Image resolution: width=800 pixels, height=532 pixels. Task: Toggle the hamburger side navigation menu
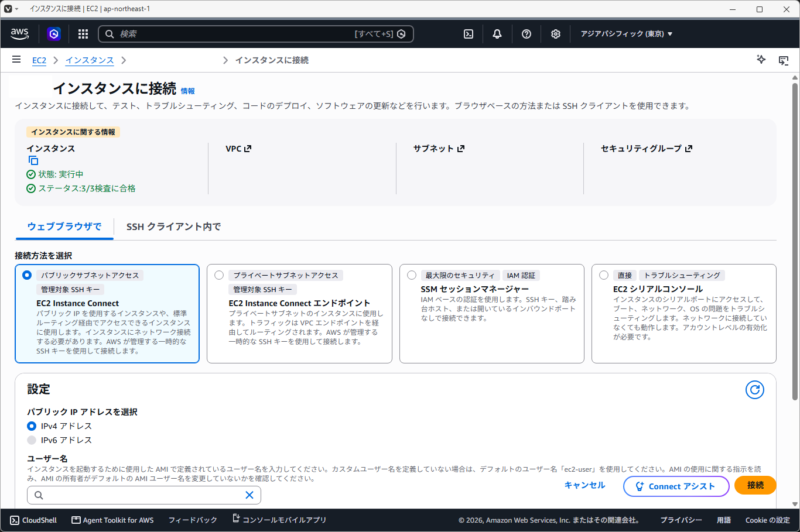(x=16, y=60)
